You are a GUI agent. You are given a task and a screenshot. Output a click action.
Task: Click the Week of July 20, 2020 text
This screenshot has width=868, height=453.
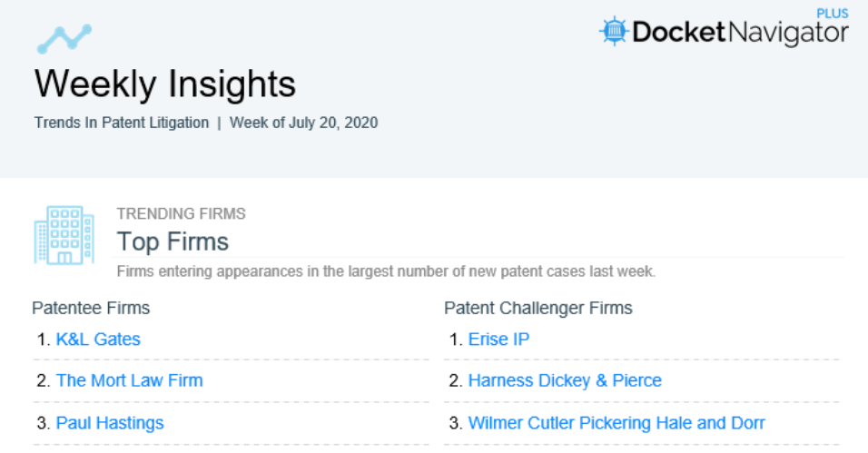tap(304, 123)
